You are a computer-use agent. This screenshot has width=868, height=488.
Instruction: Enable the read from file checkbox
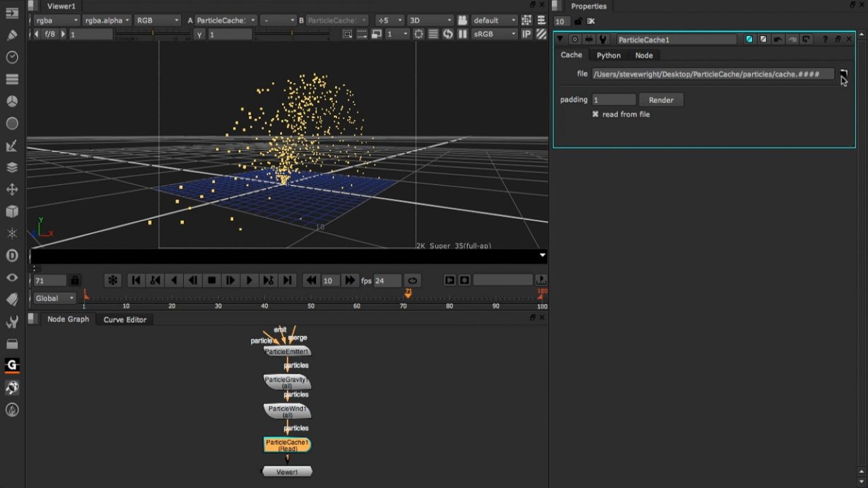596,114
